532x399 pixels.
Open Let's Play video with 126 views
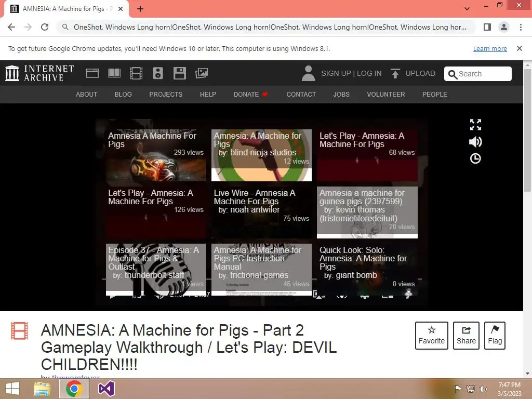(156, 212)
